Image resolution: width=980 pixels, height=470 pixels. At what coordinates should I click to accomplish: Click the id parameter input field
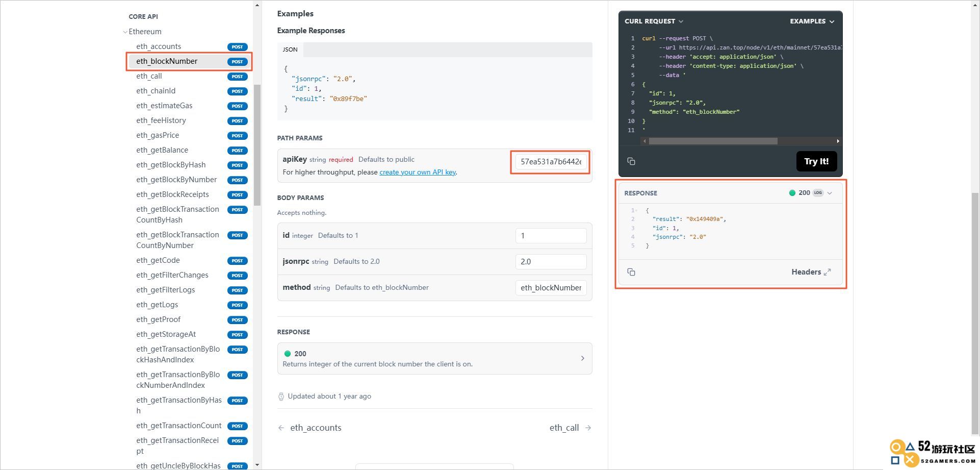click(551, 236)
